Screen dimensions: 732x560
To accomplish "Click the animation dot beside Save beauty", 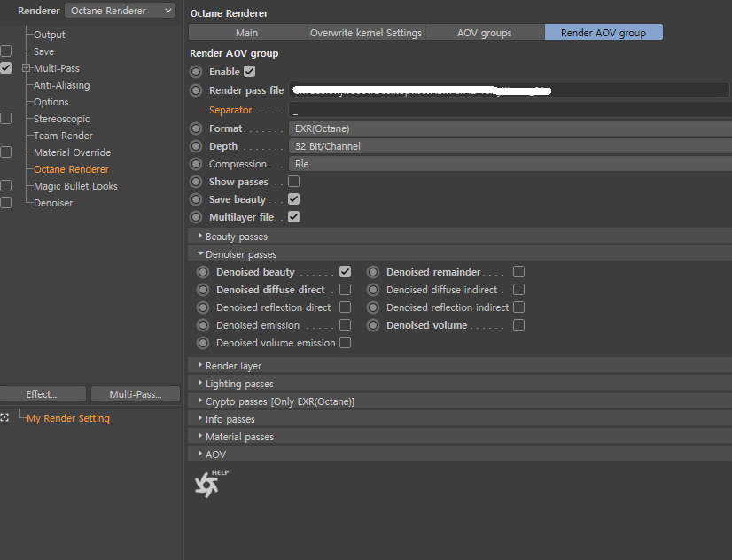I will pos(196,199).
